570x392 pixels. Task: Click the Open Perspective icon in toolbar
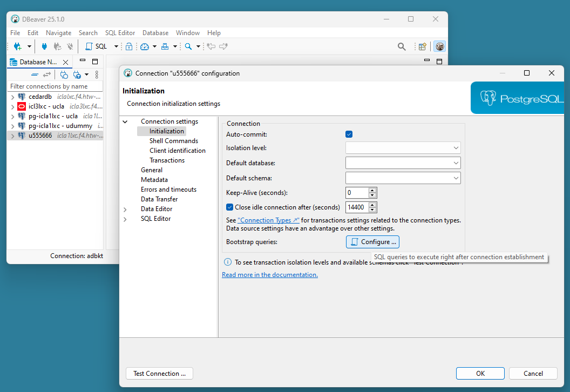pyautogui.click(x=423, y=46)
